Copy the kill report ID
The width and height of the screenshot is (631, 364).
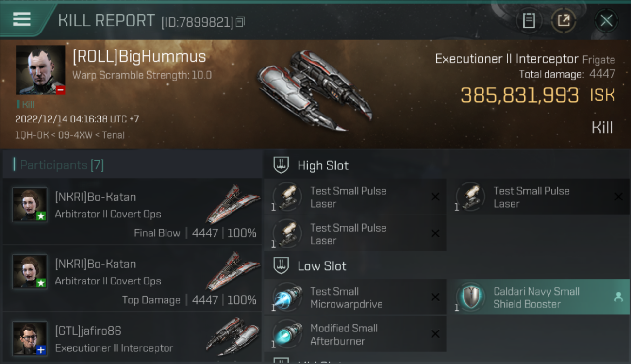pyautogui.click(x=240, y=22)
